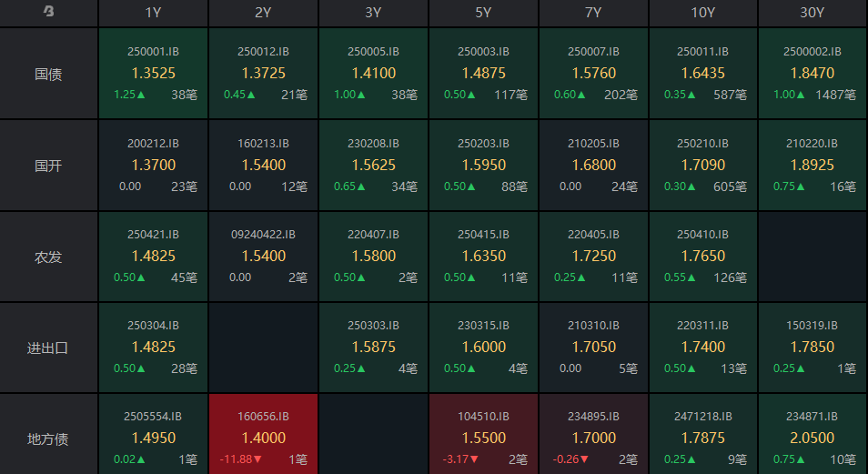Open bond 250001.IB in 国债 1Y
This screenshot has width=868, height=474.
point(154,74)
